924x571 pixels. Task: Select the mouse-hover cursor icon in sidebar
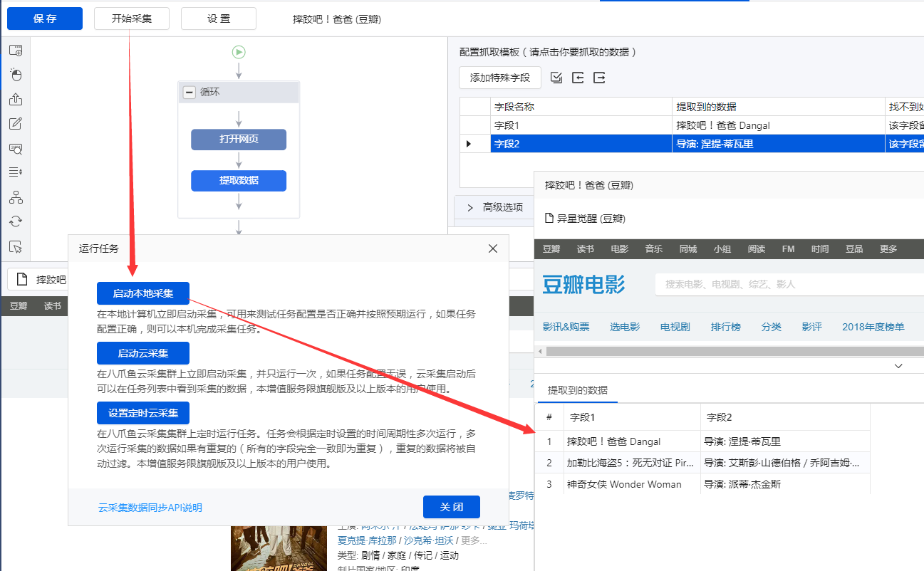16,247
